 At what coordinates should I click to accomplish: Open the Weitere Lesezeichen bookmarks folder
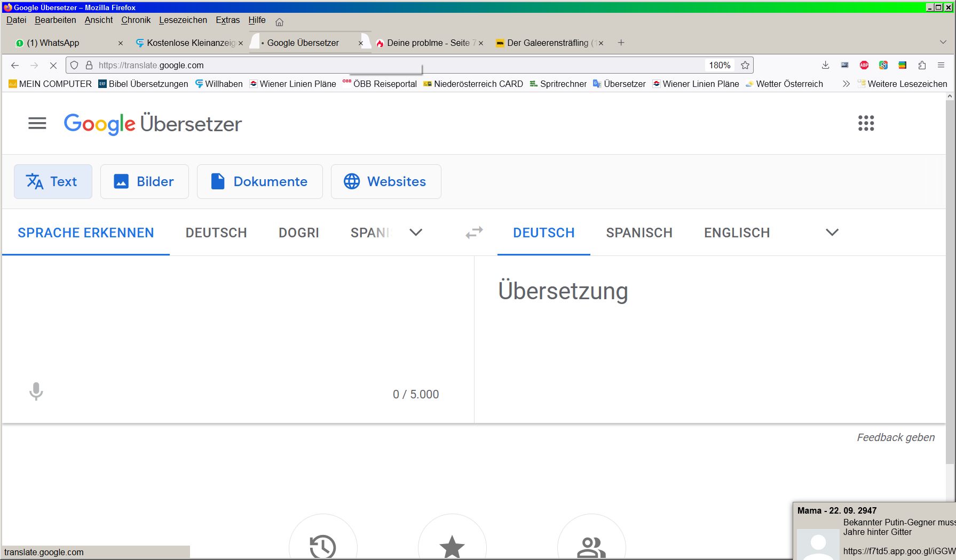pos(902,84)
